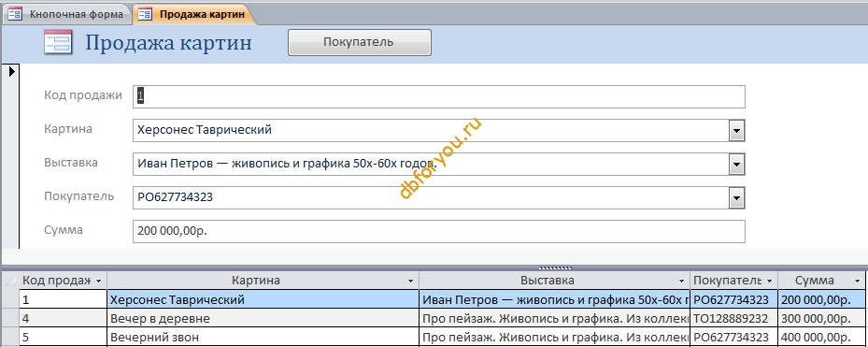The image size is (868, 347).
Task: Click the Картина column header
Action: point(263,281)
